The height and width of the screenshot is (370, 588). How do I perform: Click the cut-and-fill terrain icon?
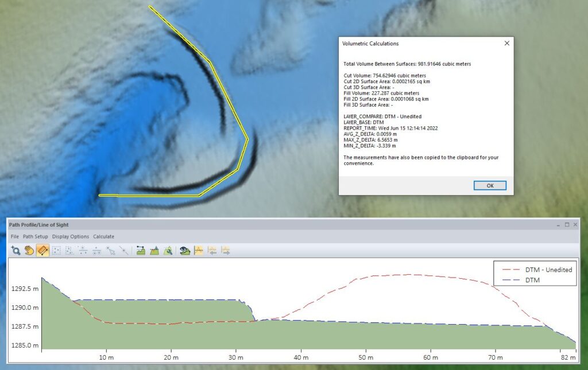click(154, 251)
